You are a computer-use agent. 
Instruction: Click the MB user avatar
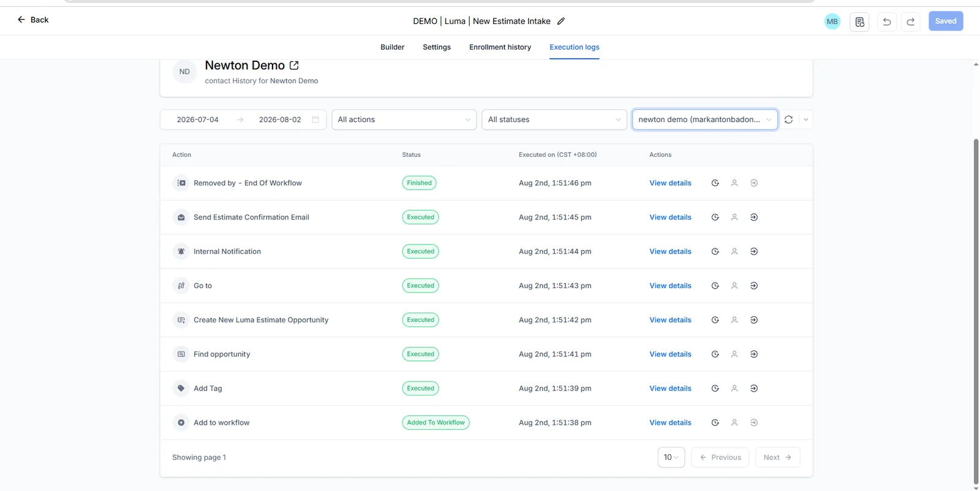click(832, 21)
